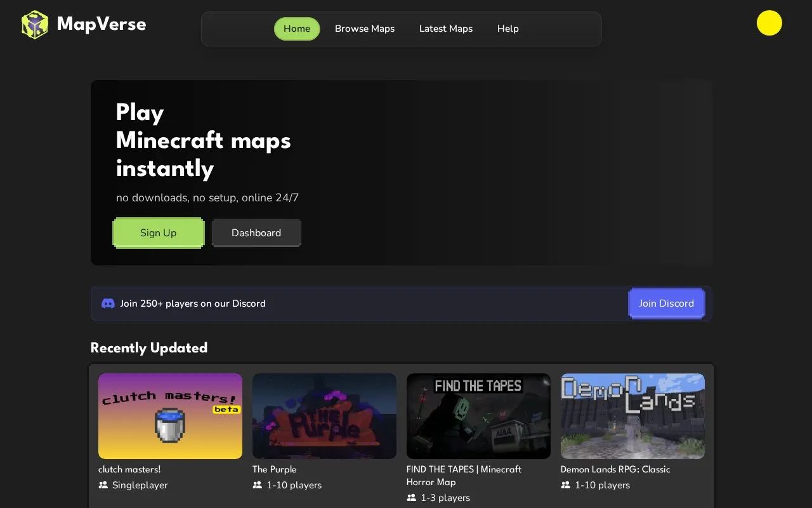
Task: Click the 'Singleplayer' label
Action: tap(140, 485)
